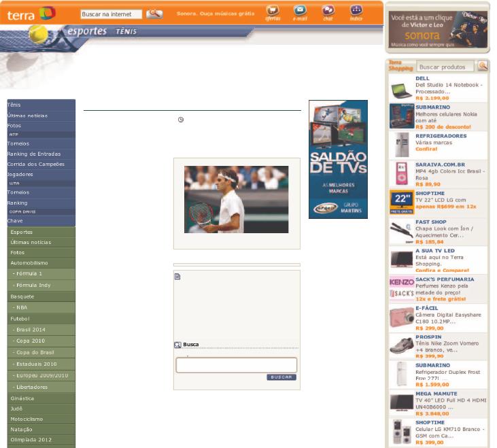This screenshot has height=448, width=497.
Task: Click the Terra logo in the header
Action: [x=29, y=12]
